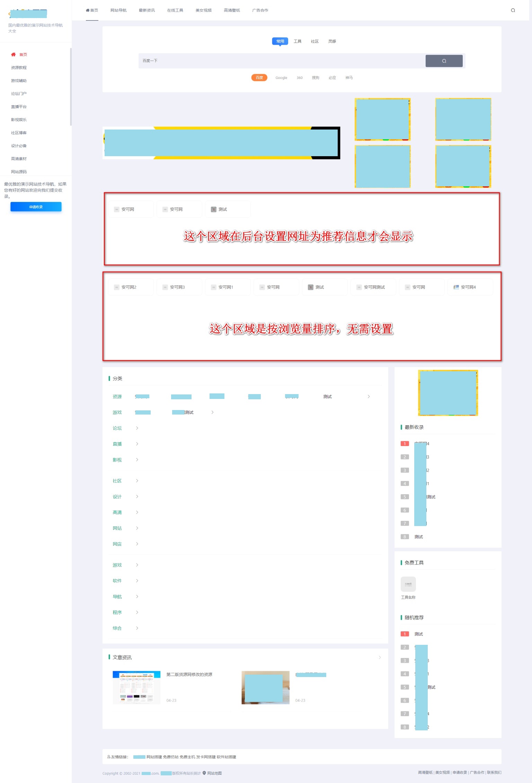532x783 pixels.
Task: Click the person icon beside 友情链接
Action: 109,757
